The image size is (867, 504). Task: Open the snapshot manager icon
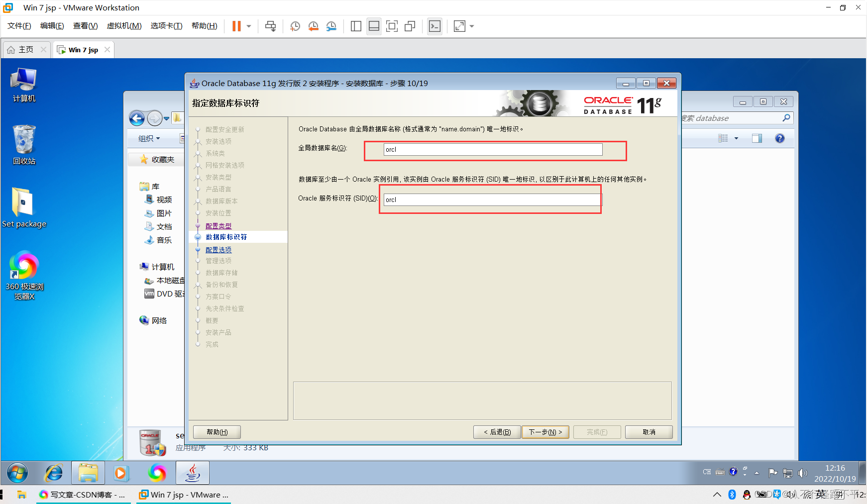point(331,26)
